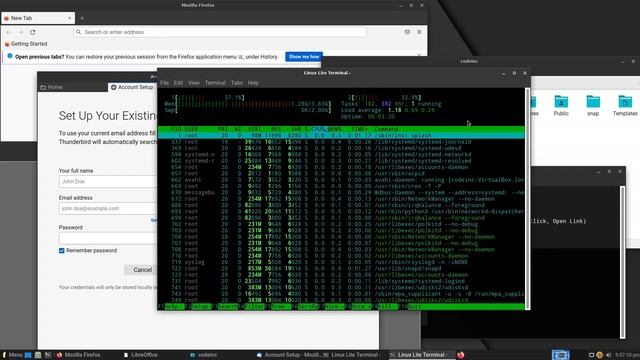Select the /sbin/init splash process row
Screen dimensions: 640x360
tap(341, 136)
